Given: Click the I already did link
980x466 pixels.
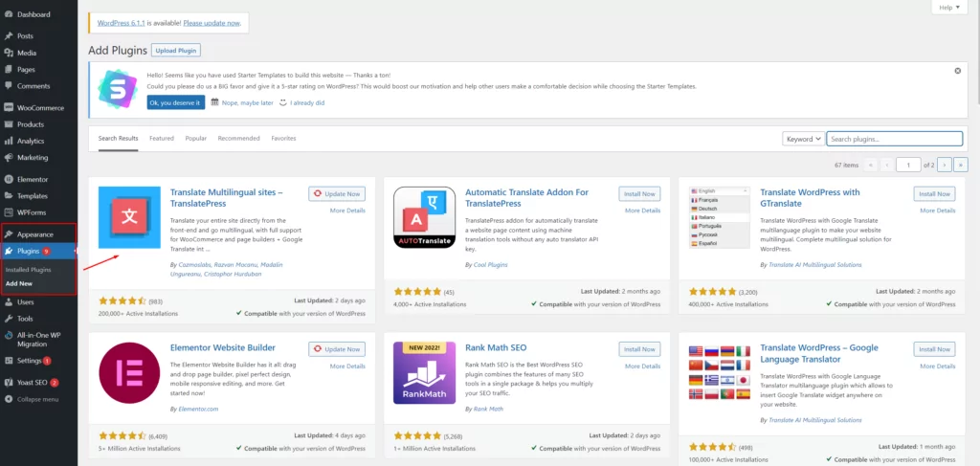Looking at the screenshot, I should click(307, 103).
